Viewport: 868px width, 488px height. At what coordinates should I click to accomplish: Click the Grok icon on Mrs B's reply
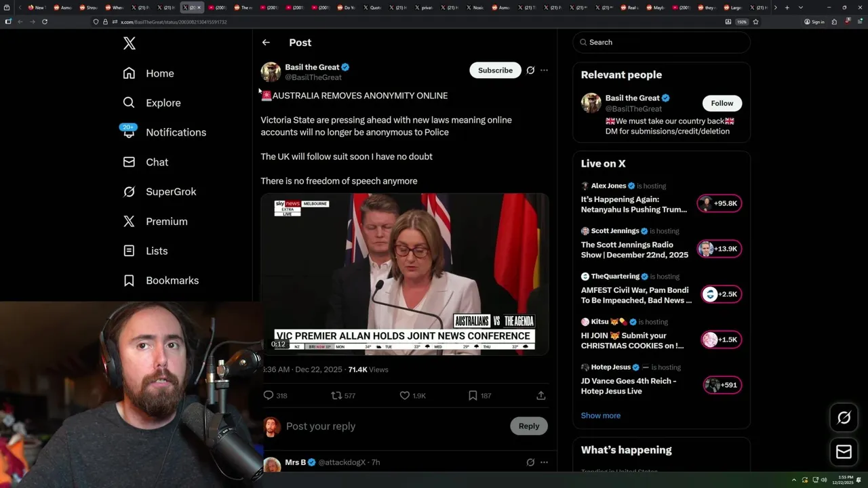[530, 462]
